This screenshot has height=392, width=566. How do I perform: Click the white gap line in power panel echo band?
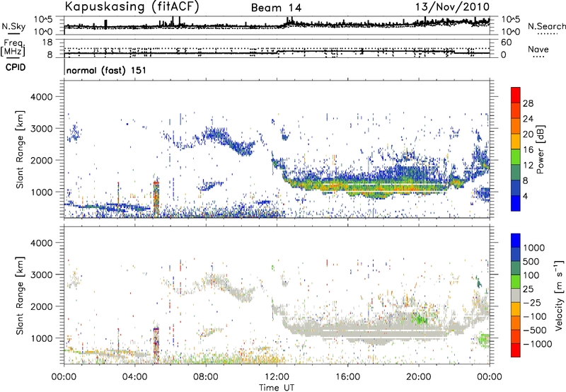pyautogui.click(x=384, y=185)
